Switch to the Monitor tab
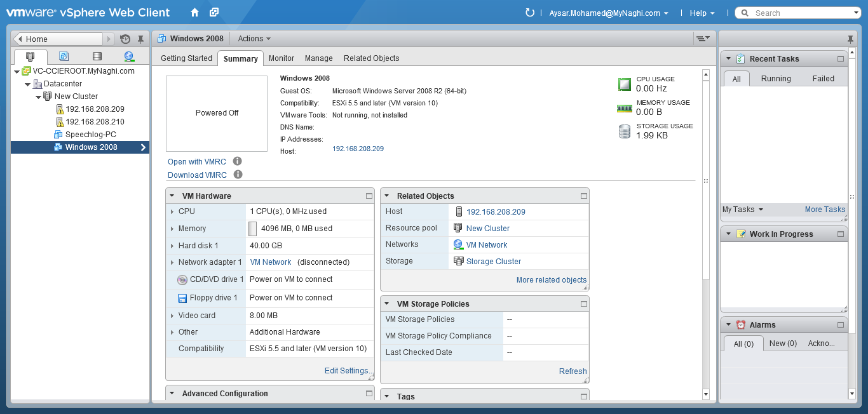This screenshot has height=414, width=868. [x=281, y=58]
